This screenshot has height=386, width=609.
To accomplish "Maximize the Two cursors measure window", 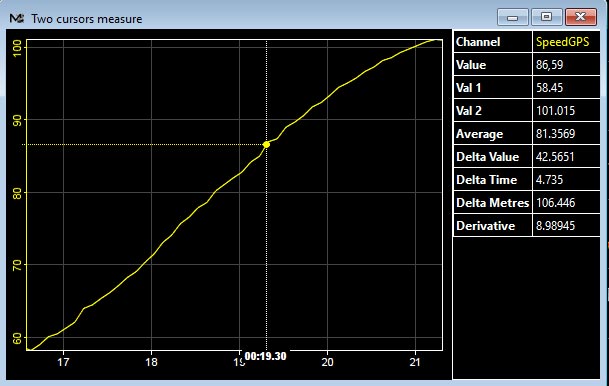I will (x=546, y=17).
